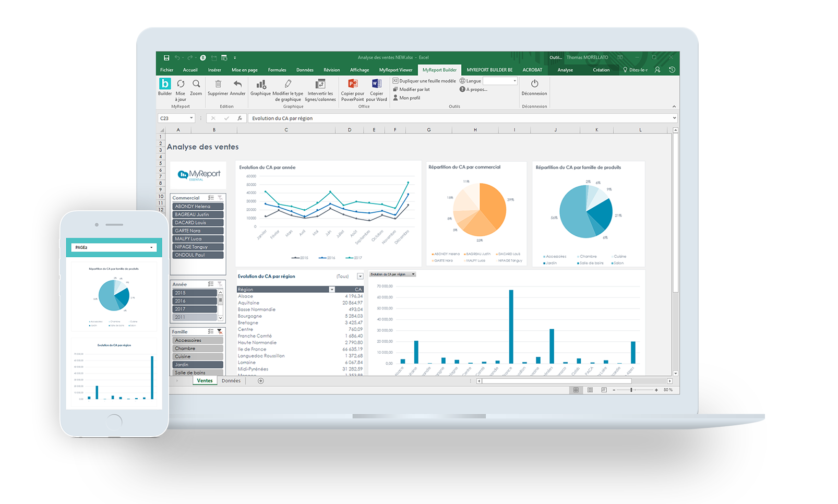The height and width of the screenshot is (504, 838).
Task: Click the Mise à jour refresh icon
Action: pos(181,83)
